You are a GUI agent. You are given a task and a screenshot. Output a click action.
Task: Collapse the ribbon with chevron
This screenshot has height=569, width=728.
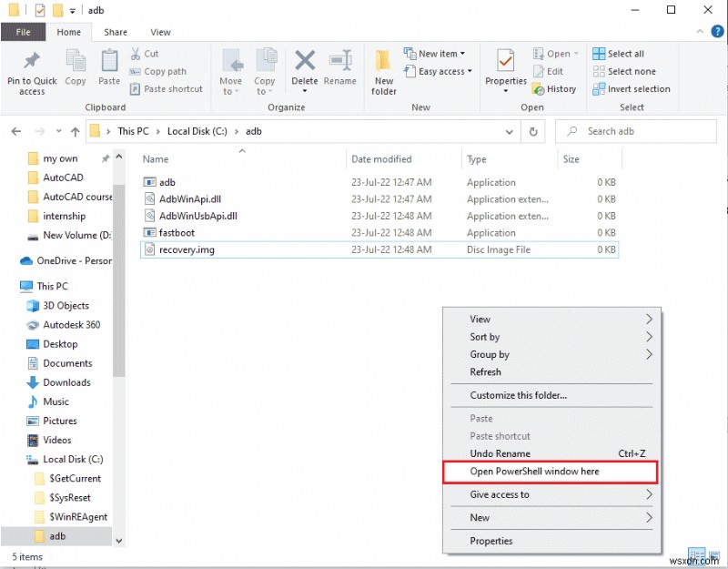700,32
